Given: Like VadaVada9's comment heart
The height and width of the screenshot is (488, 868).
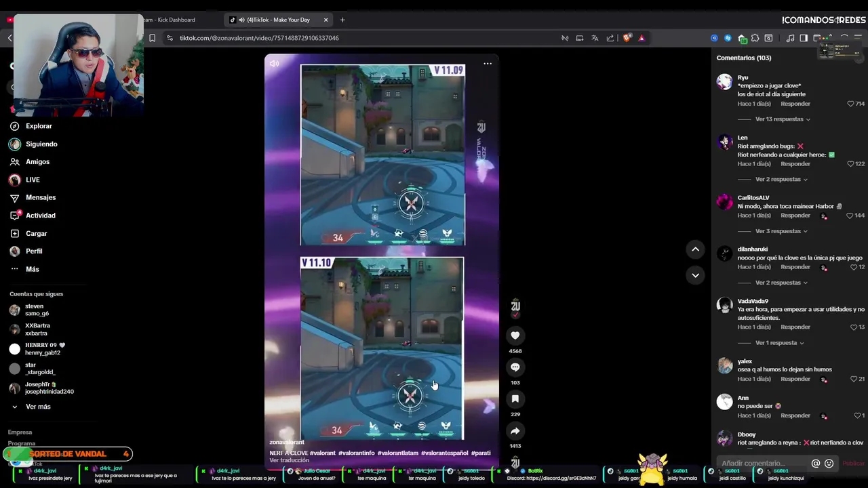Looking at the screenshot, I should pos(854,327).
